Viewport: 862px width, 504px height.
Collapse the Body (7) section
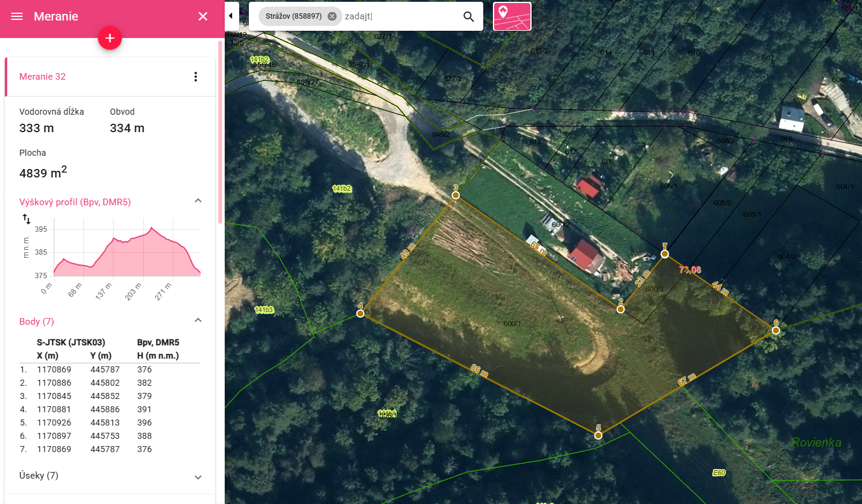(x=198, y=320)
